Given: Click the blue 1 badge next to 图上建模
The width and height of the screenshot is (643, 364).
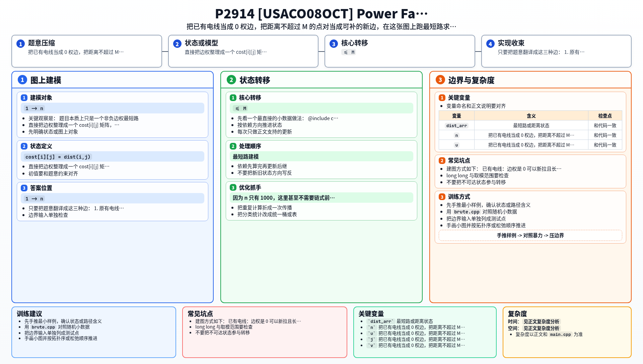Looking at the screenshot, I should point(22,80).
